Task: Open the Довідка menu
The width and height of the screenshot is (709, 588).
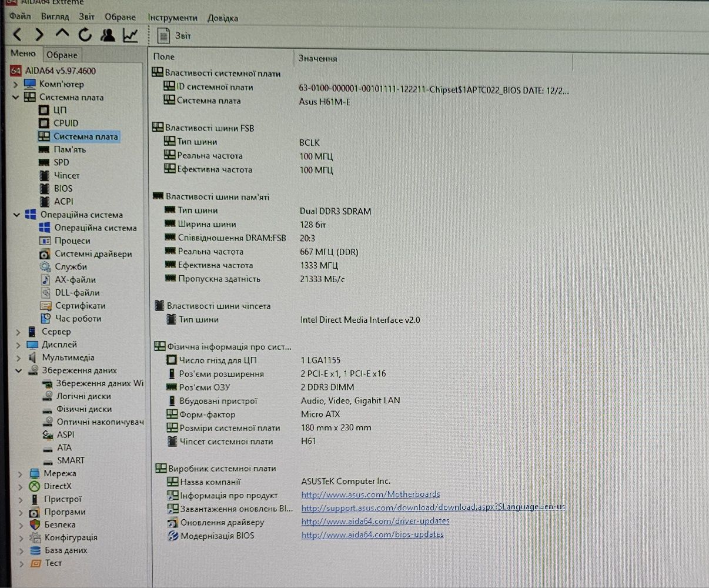Action: [x=223, y=18]
